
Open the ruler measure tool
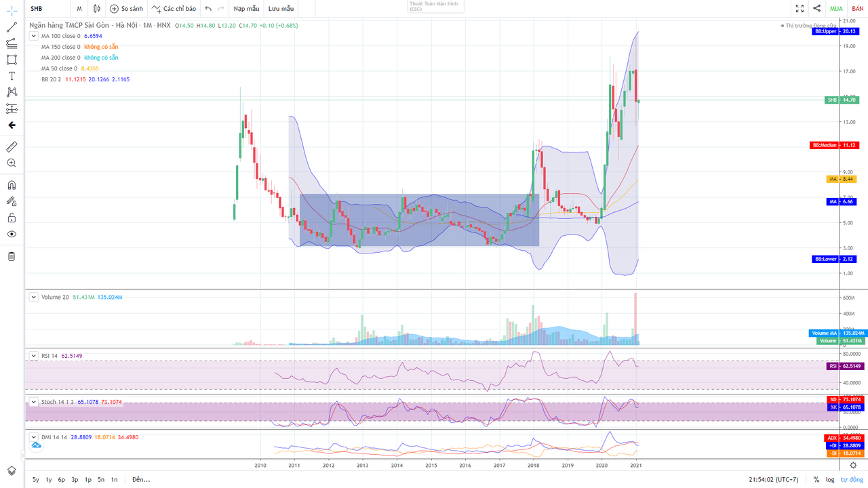tap(12, 147)
